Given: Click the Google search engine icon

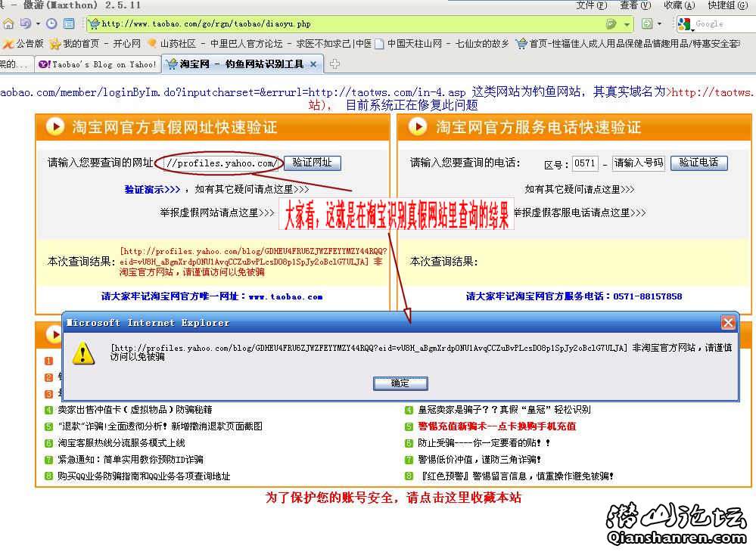Looking at the screenshot, I should [686, 24].
